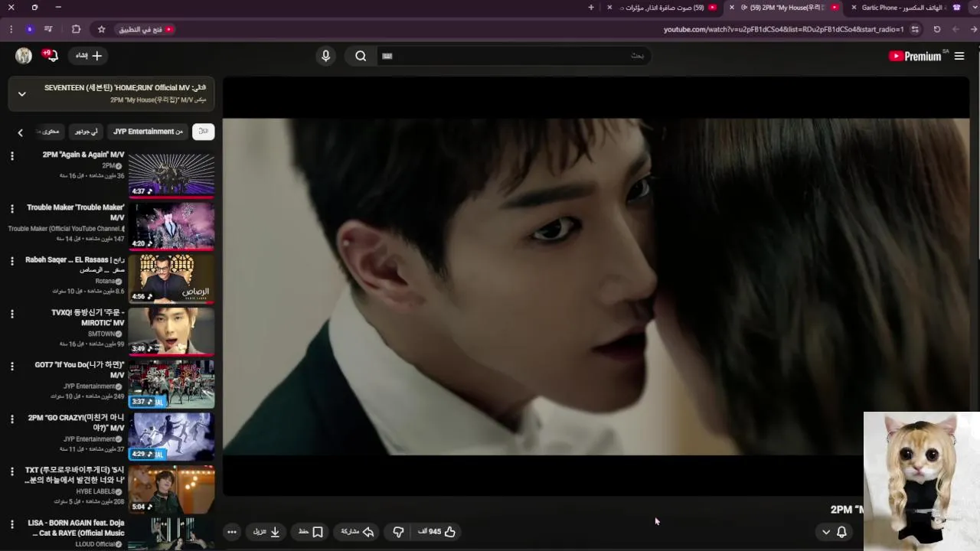Reload the page with the refresh icon

tap(936, 29)
